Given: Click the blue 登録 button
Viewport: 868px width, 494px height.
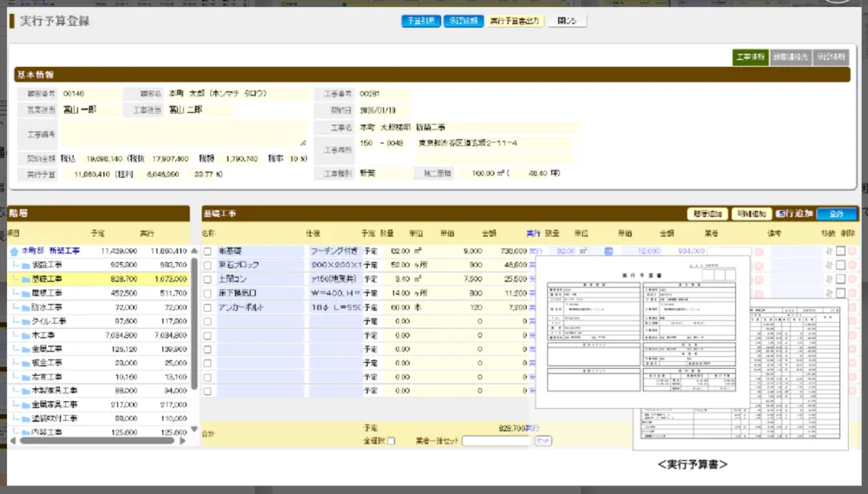Looking at the screenshot, I should [837, 214].
